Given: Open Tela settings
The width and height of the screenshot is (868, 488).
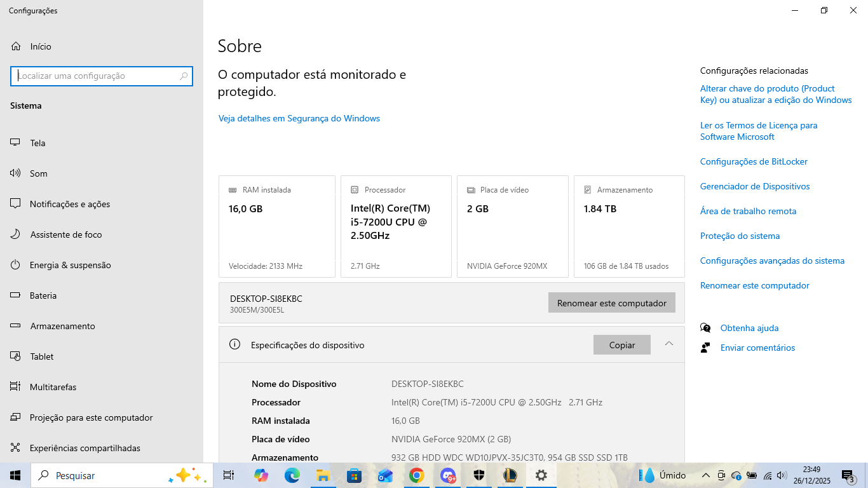Looking at the screenshot, I should [x=102, y=143].
